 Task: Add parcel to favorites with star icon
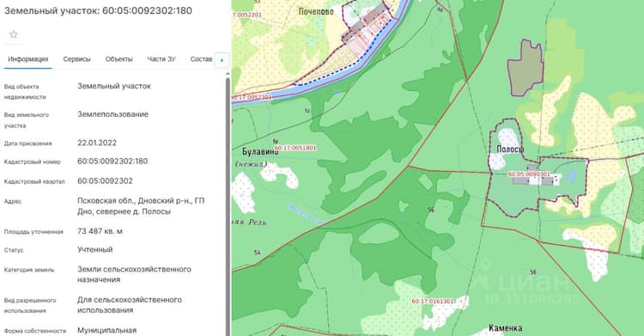point(14,34)
